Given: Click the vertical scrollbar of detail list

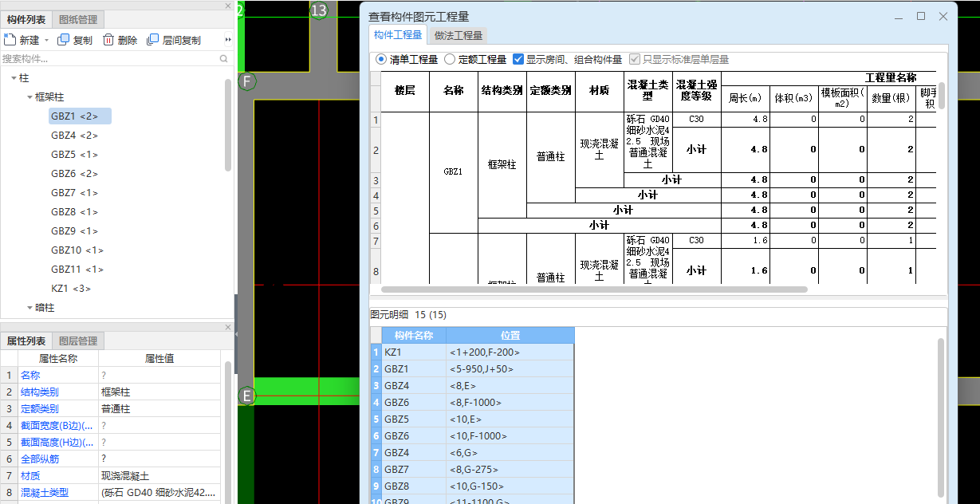Looking at the screenshot, I should pos(941,419).
